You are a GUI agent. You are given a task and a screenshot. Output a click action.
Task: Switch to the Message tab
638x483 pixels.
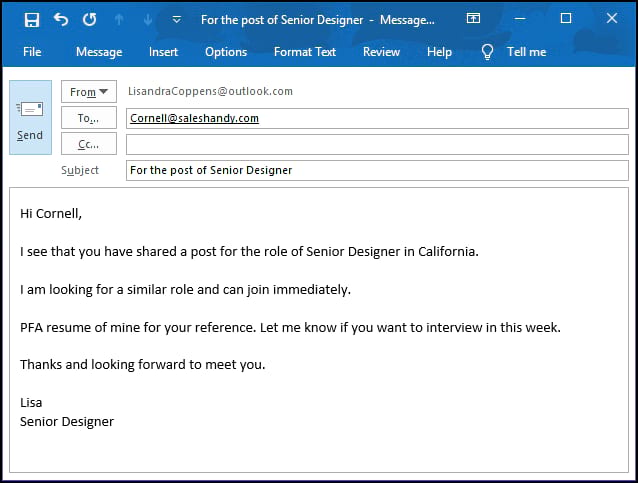(x=99, y=52)
